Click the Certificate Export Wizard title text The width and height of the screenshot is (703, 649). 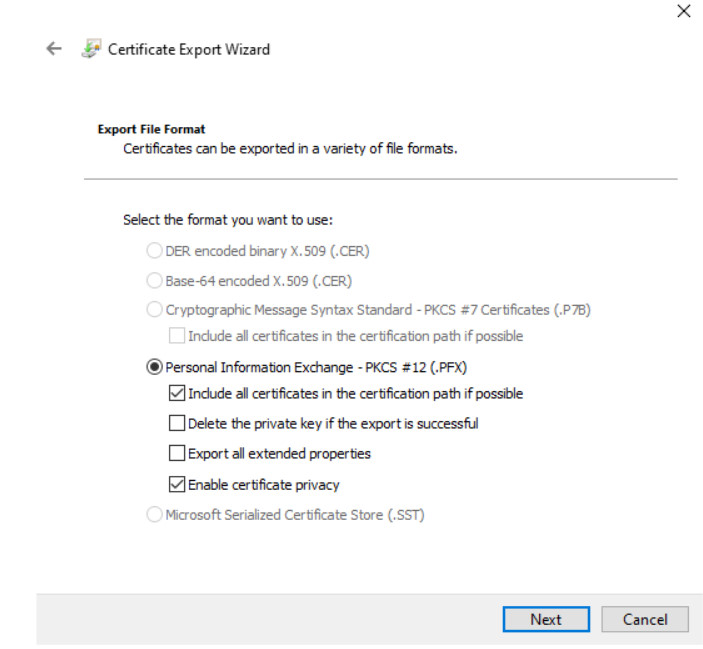(188, 49)
